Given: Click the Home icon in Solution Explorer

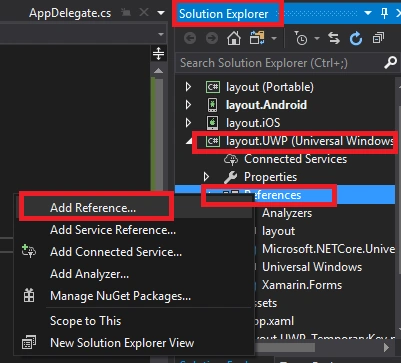Looking at the screenshot, I should tap(234, 39).
